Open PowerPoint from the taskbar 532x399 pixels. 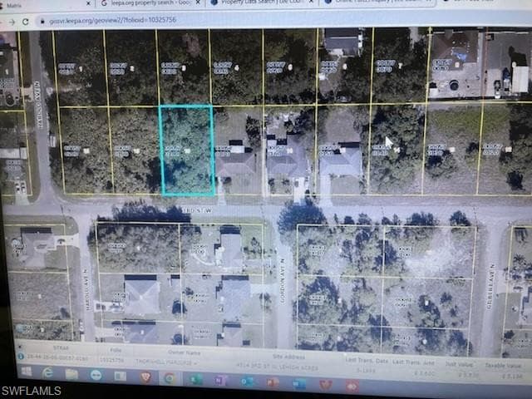[x=273, y=383]
